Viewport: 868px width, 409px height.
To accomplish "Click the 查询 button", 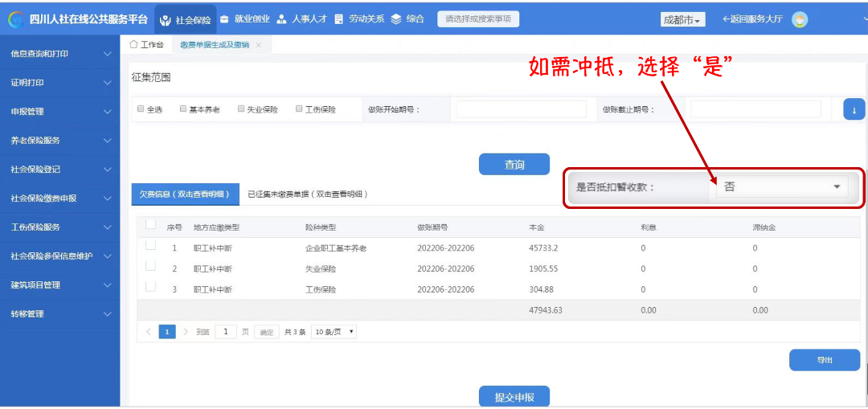I will tap(514, 165).
